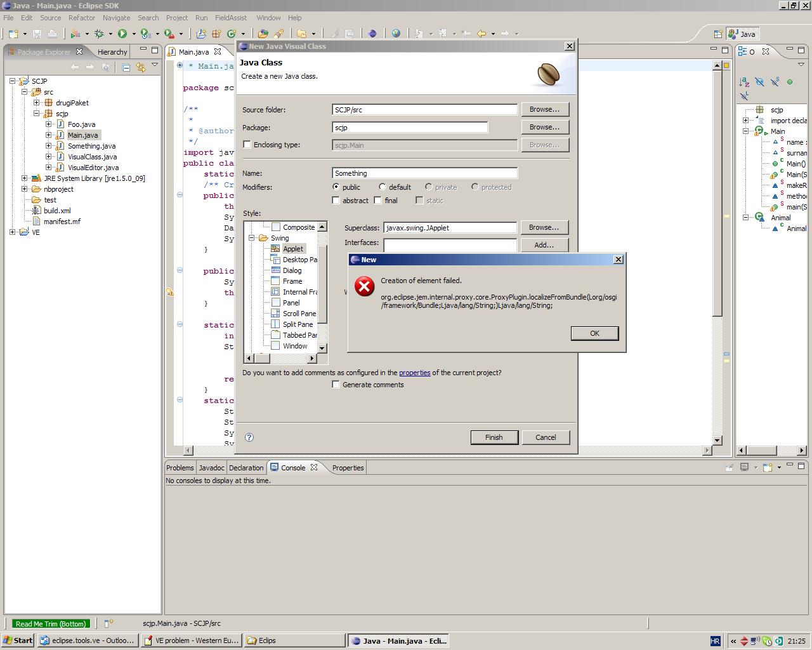This screenshot has width=812, height=650.
Task: Toggle the Enclosing type checkbox
Action: coord(247,145)
